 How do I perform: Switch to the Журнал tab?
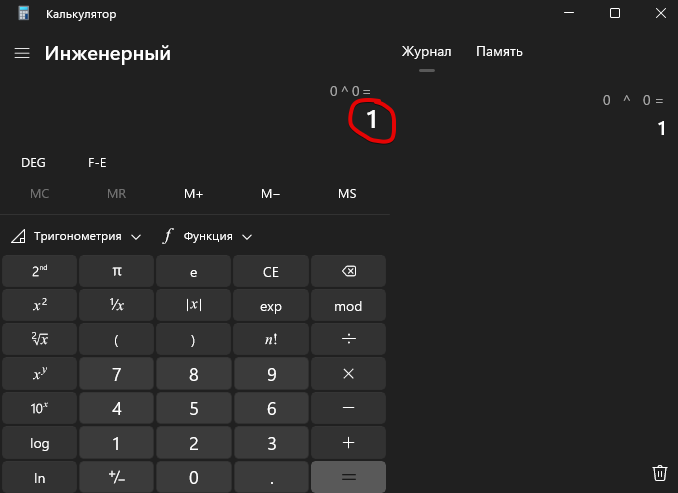427,52
